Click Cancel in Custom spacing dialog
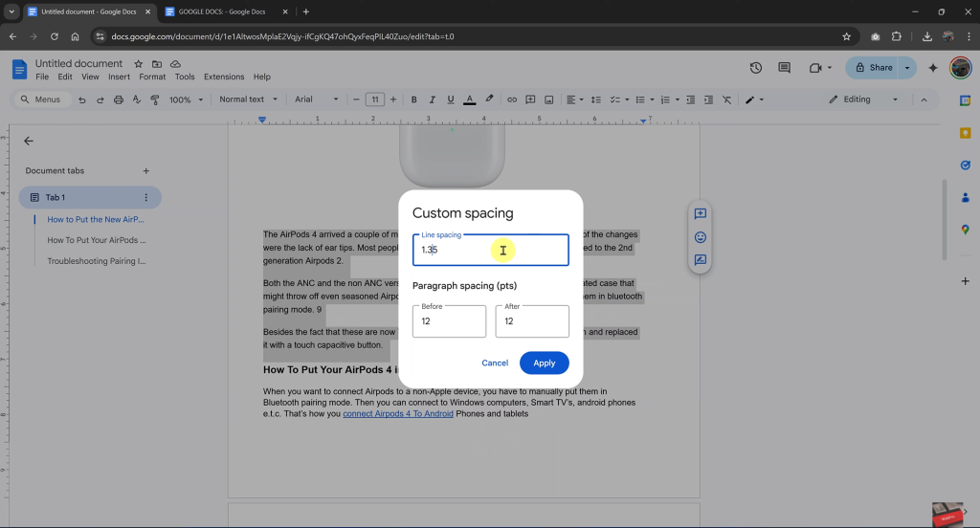The height and width of the screenshot is (528, 980). tap(495, 363)
